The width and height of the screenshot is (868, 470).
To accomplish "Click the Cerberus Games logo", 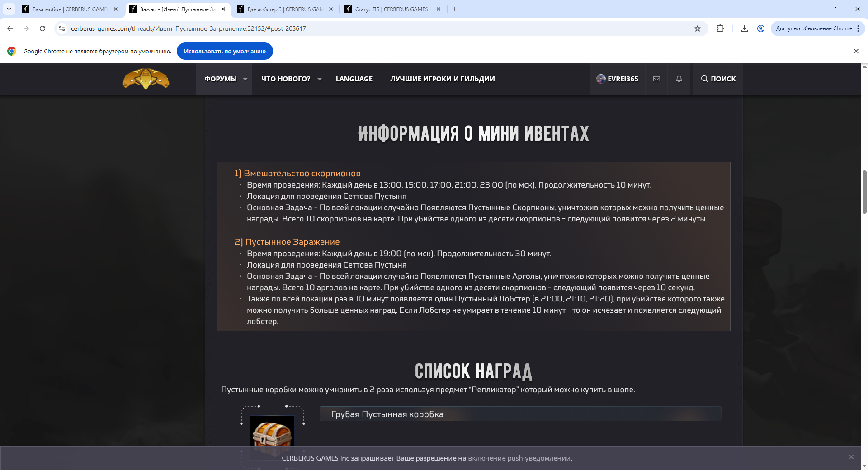I will point(146,79).
